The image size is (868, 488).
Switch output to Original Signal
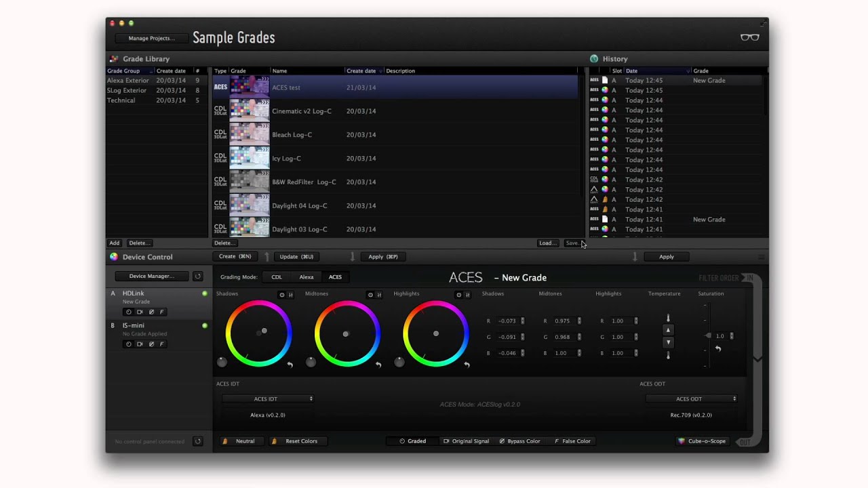466,441
